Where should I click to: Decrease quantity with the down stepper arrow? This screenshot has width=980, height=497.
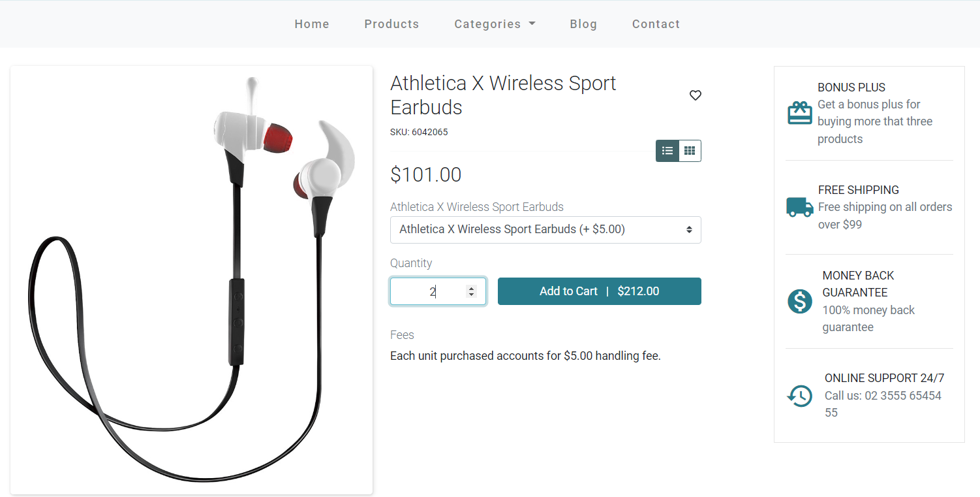click(x=471, y=295)
